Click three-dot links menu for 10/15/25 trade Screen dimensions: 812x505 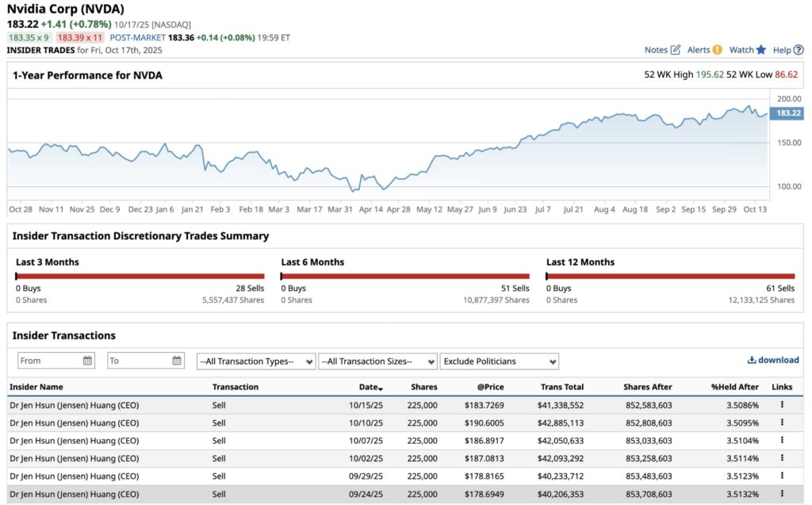click(782, 404)
